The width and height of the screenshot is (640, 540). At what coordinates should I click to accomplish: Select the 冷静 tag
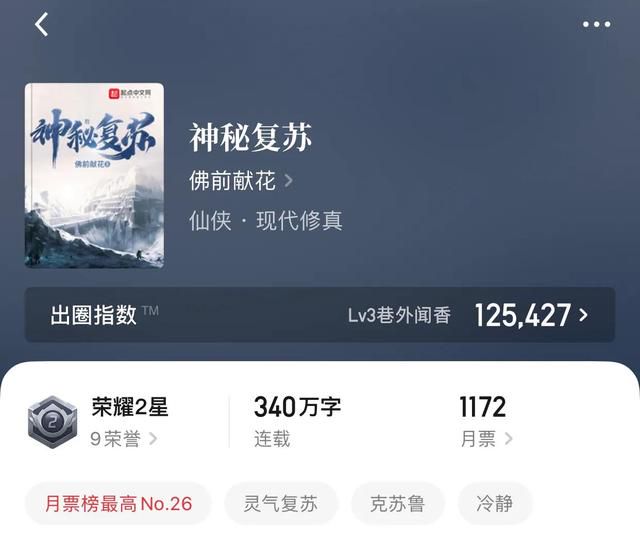coord(495,504)
